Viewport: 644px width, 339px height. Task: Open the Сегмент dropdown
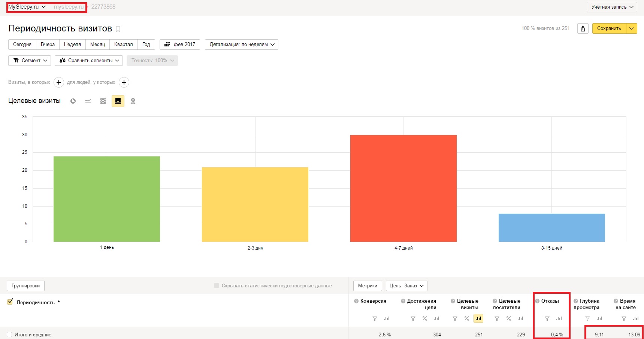tap(30, 61)
